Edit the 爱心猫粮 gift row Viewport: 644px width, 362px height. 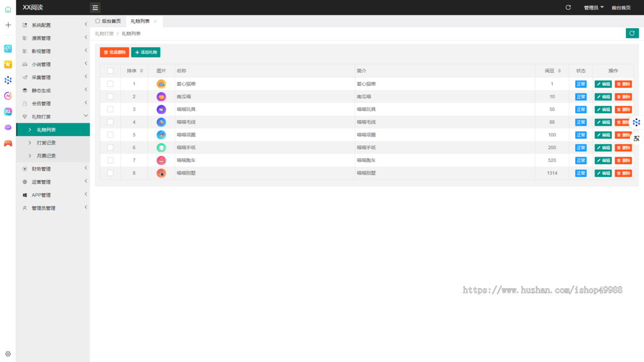[x=603, y=84]
